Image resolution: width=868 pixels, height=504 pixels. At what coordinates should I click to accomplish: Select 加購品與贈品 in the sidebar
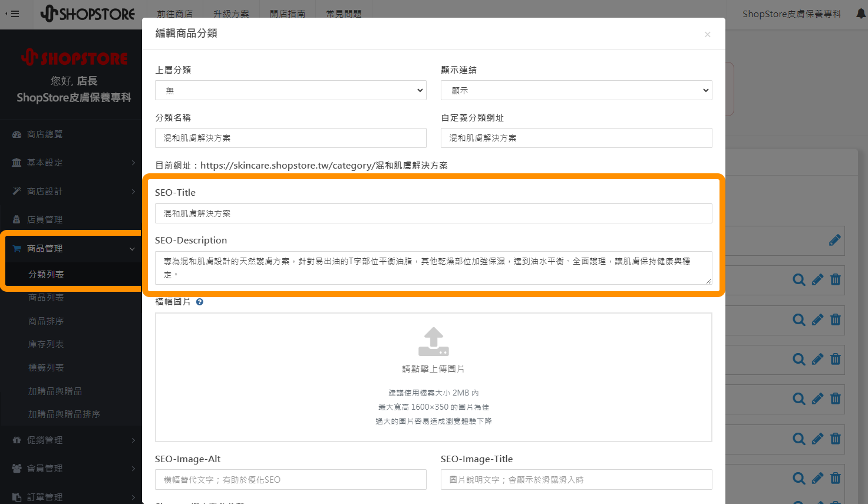55,391
